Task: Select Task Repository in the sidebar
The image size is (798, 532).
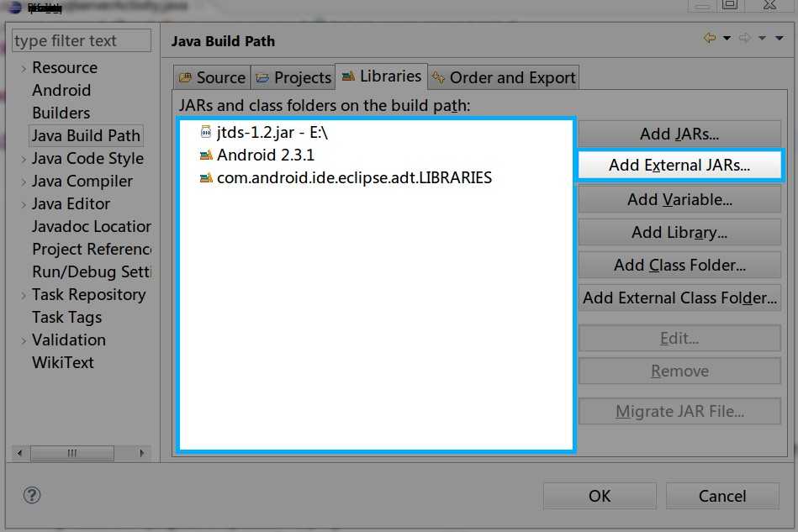Action: pyautogui.click(x=88, y=294)
